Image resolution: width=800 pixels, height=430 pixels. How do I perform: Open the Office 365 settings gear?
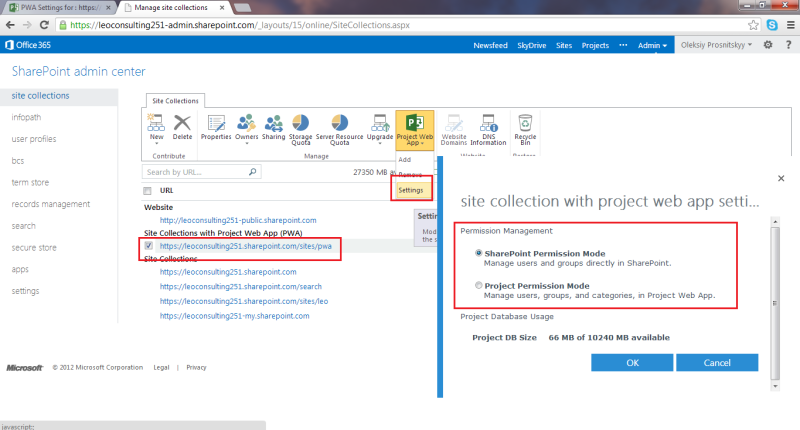[x=768, y=45]
